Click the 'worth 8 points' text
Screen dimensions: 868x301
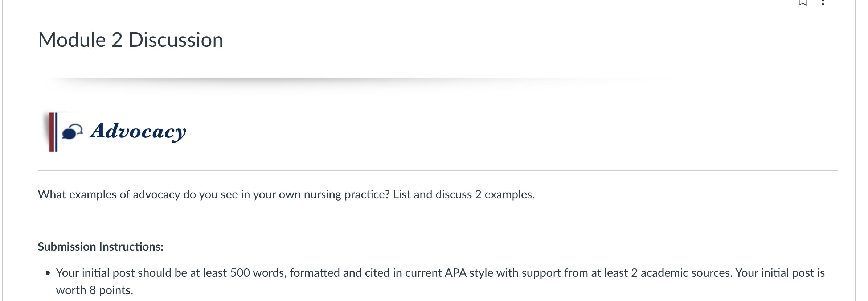[x=94, y=290]
